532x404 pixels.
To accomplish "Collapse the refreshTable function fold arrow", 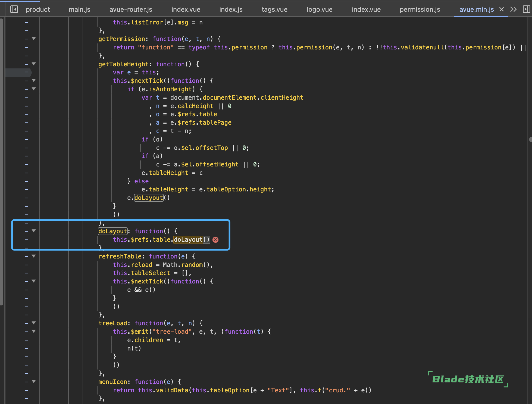I will tap(34, 256).
